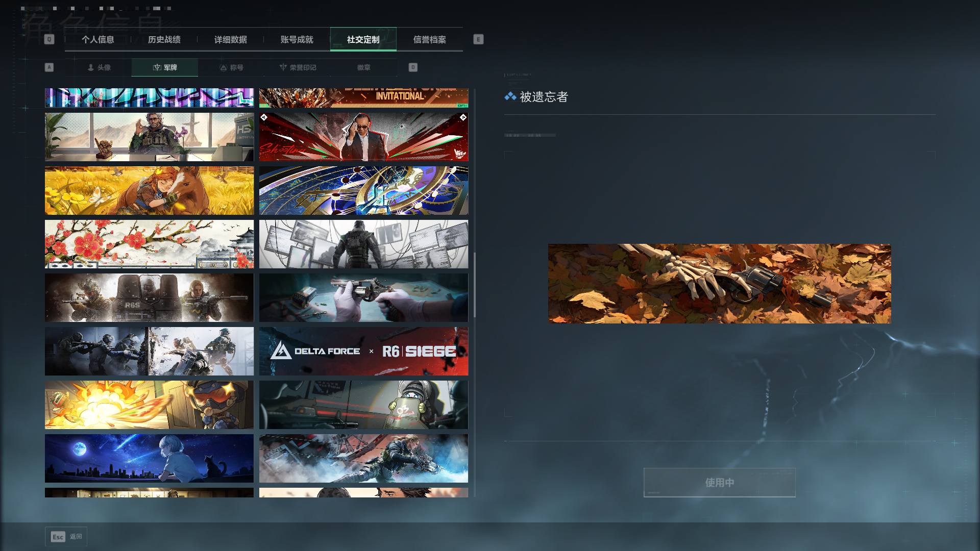Viewport: 980px width, 551px height.
Task: Select the Invitational banner thumbnail
Action: (x=363, y=97)
